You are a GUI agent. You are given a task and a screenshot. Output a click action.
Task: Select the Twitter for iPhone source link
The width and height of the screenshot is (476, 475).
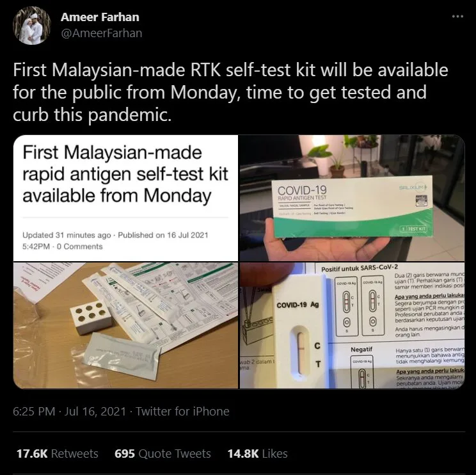pos(182,411)
